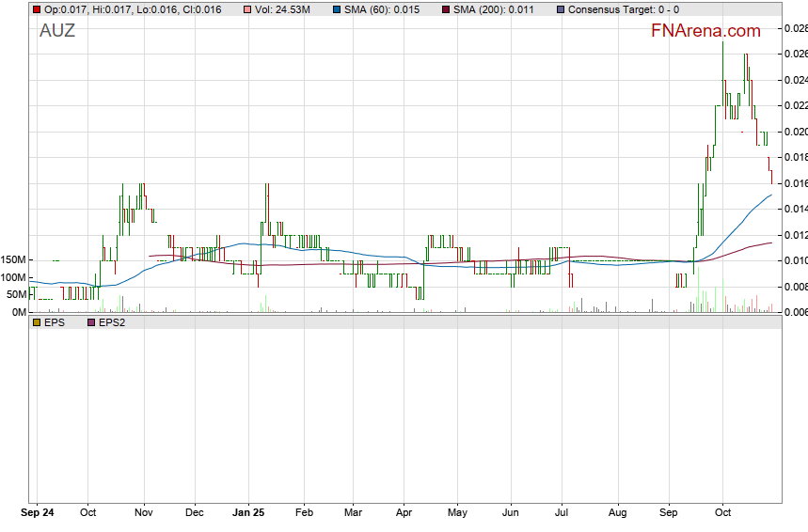808x532 pixels.
Task: Select the 'Vol: 24.53M' legend text
Action: [282, 9]
